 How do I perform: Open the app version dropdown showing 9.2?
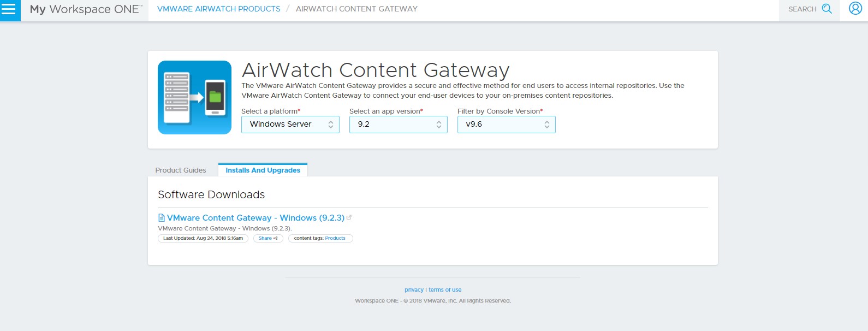(398, 125)
